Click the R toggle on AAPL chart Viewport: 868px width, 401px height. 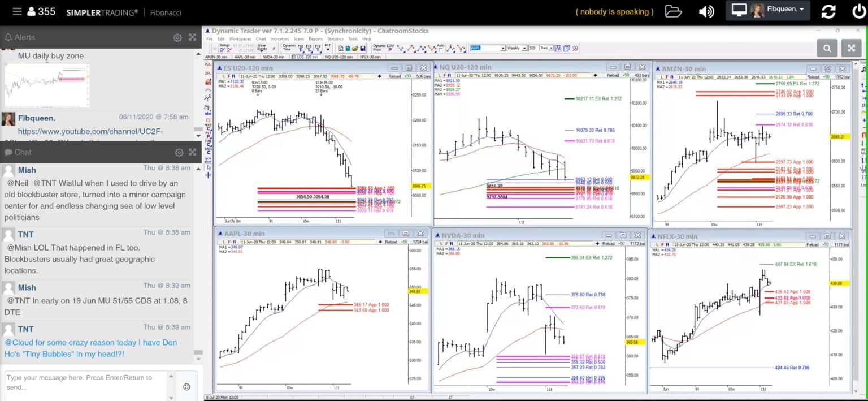(x=233, y=241)
